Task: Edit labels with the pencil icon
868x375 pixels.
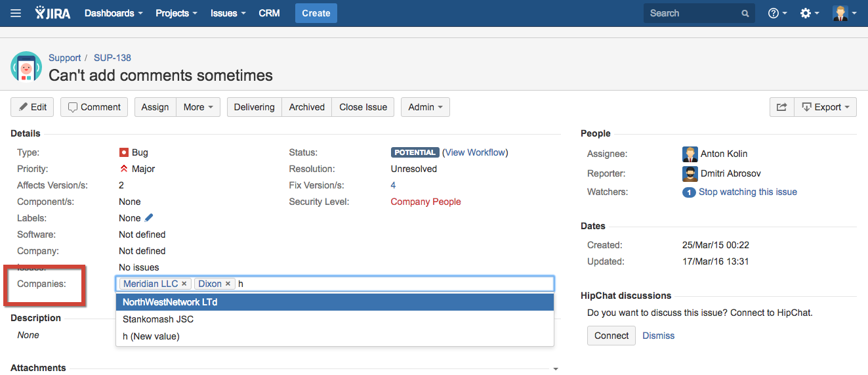Action: 149,218
